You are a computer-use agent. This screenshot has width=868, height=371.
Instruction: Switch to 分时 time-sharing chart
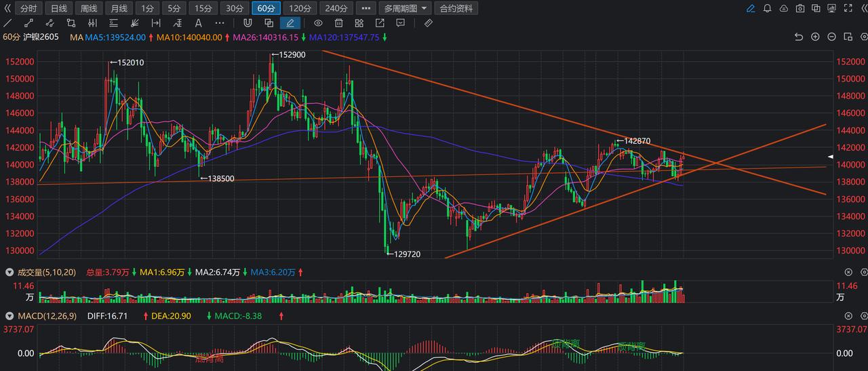click(x=28, y=9)
